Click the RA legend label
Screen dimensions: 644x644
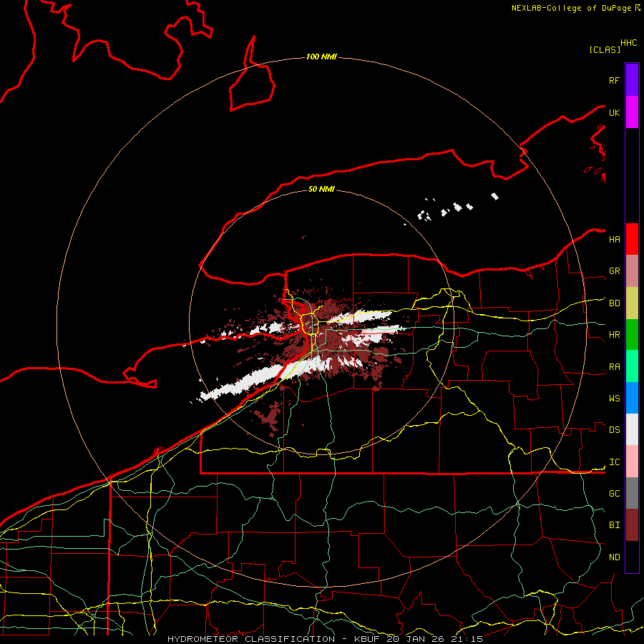point(614,367)
